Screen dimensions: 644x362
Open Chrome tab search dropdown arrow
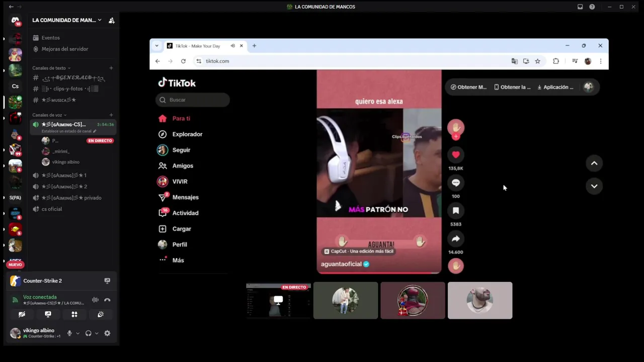coord(156,46)
